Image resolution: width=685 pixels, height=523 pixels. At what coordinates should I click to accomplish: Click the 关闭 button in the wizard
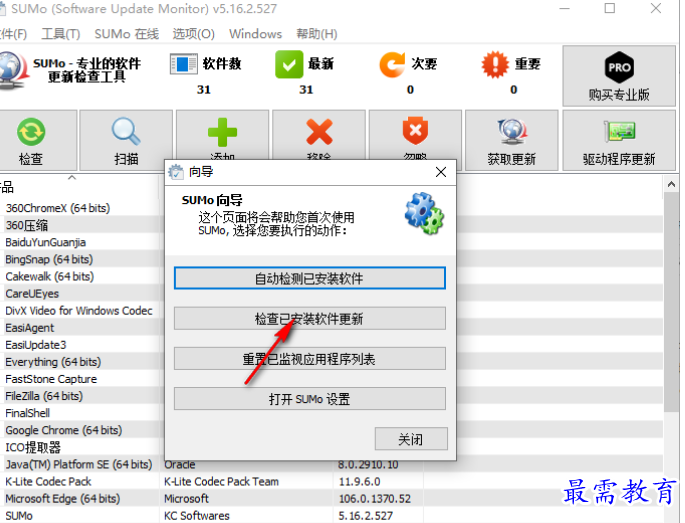click(x=411, y=439)
